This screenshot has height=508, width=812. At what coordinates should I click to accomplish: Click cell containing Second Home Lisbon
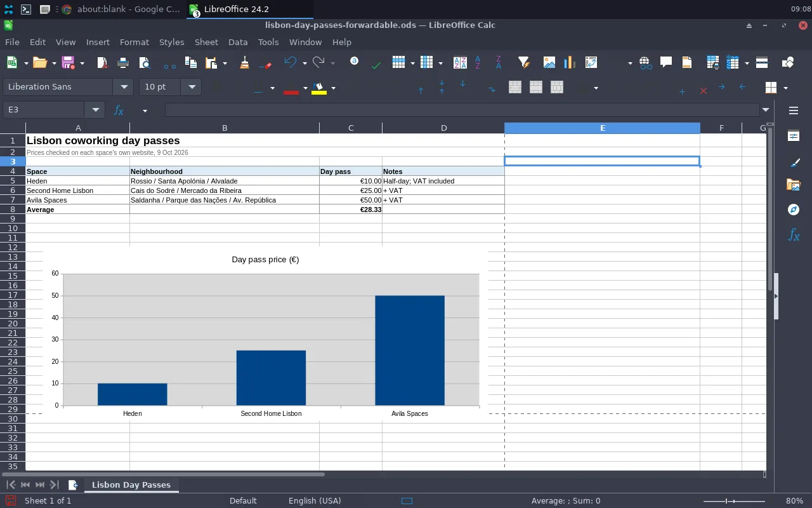tap(77, 190)
